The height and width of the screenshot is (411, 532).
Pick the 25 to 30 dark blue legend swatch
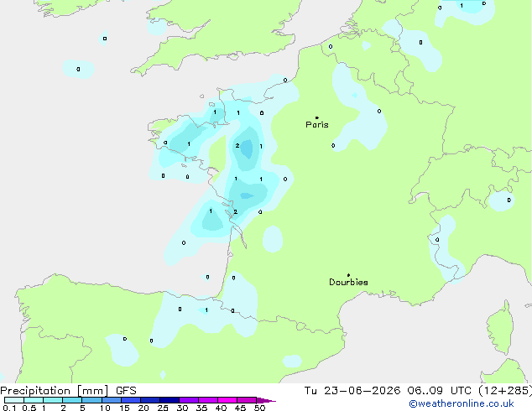[170, 400]
